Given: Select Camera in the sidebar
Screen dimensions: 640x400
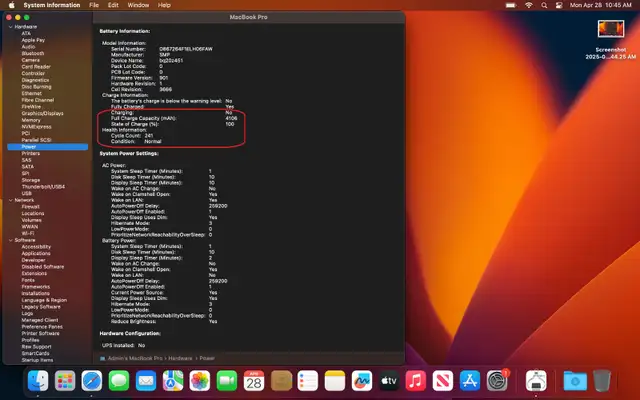Looking at the screenshot, I should [x=31, y=60].
